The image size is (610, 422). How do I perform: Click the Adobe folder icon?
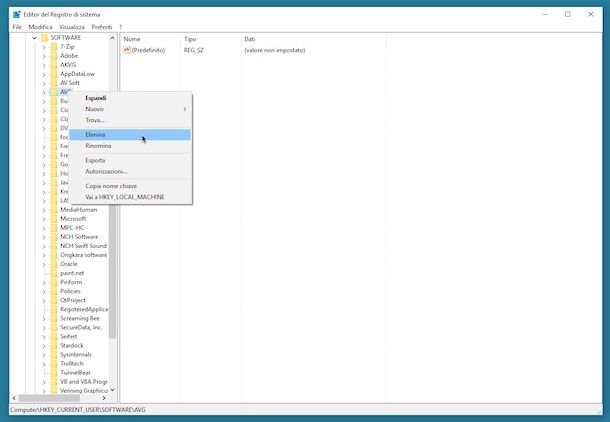click(54, 56)
